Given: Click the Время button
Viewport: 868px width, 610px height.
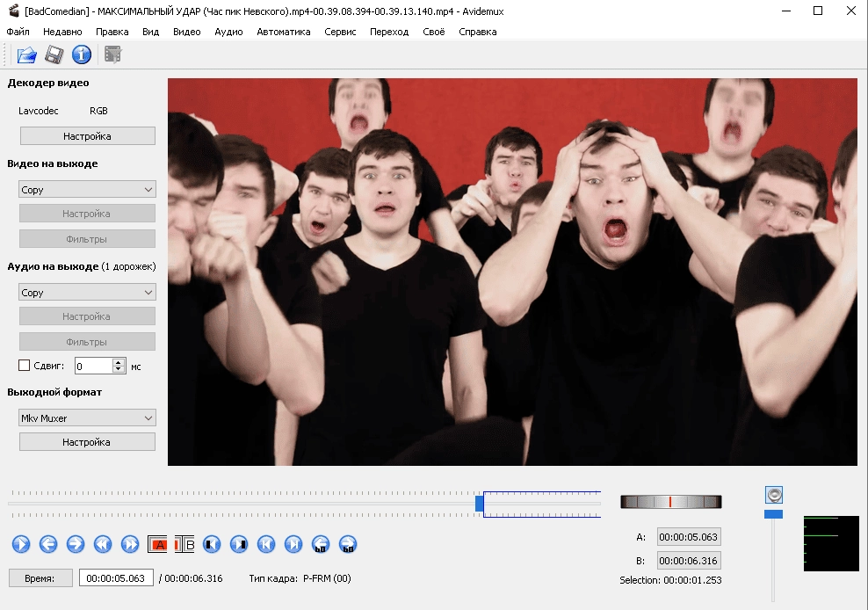Looking at the screenshot, I should point(40,577).
